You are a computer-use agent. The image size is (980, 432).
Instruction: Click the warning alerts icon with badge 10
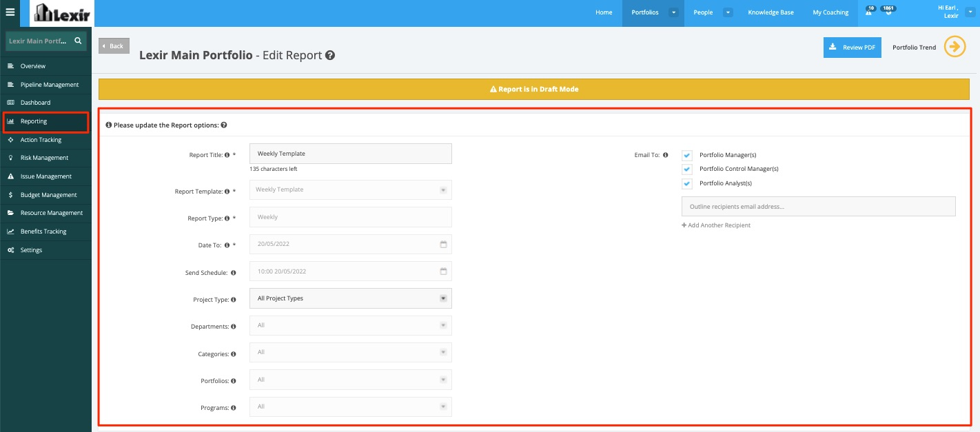[869, 12]
